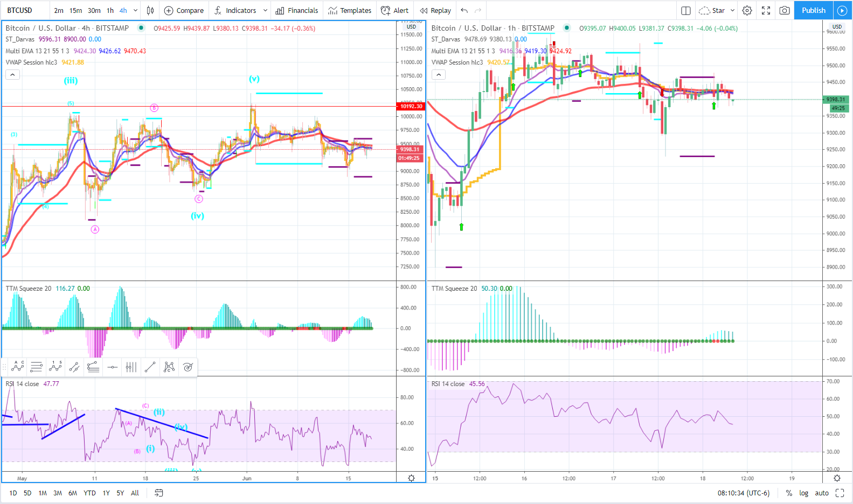This screenshot has height=504, width=853.
Task: Open chart settings gear in top toolbar
Action: coord(747,10)
